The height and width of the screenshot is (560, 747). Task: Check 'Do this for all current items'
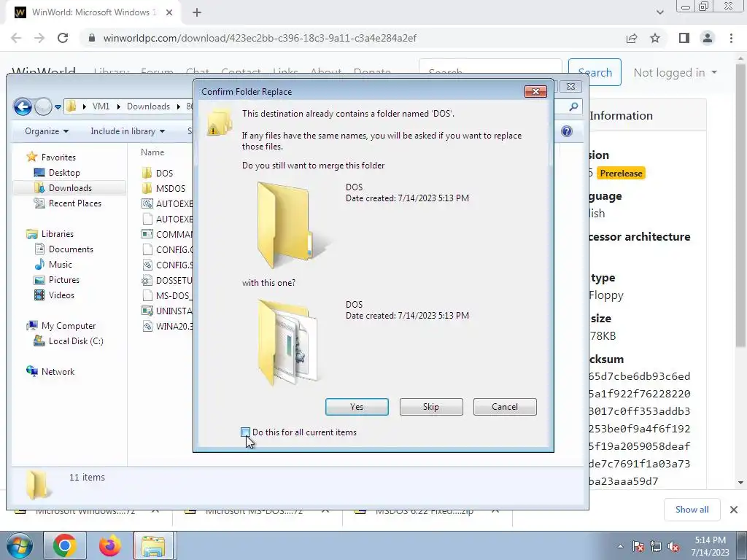point(245,432)
